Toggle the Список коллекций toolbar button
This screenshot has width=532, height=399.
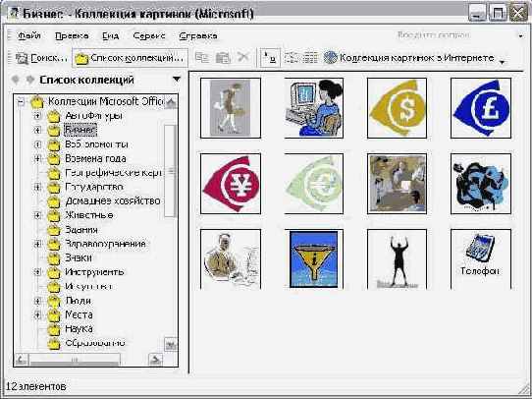coord(130,58)
